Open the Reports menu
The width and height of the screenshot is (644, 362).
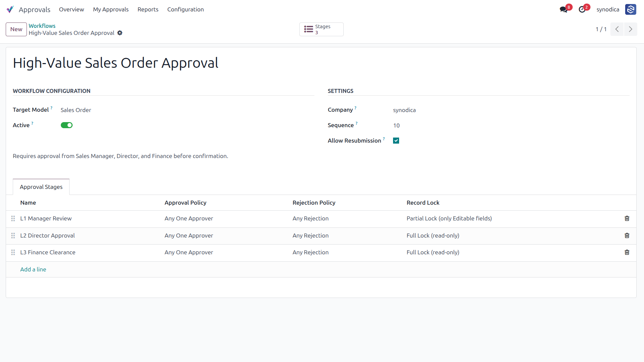[148, 9]
